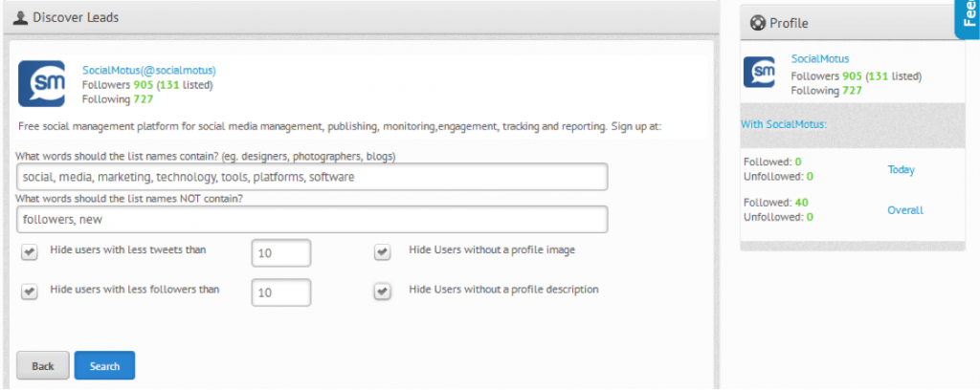Click the blue Search button
Viewport: 980px width, 390px height.
pyautogui.click(x=104, y=366)
